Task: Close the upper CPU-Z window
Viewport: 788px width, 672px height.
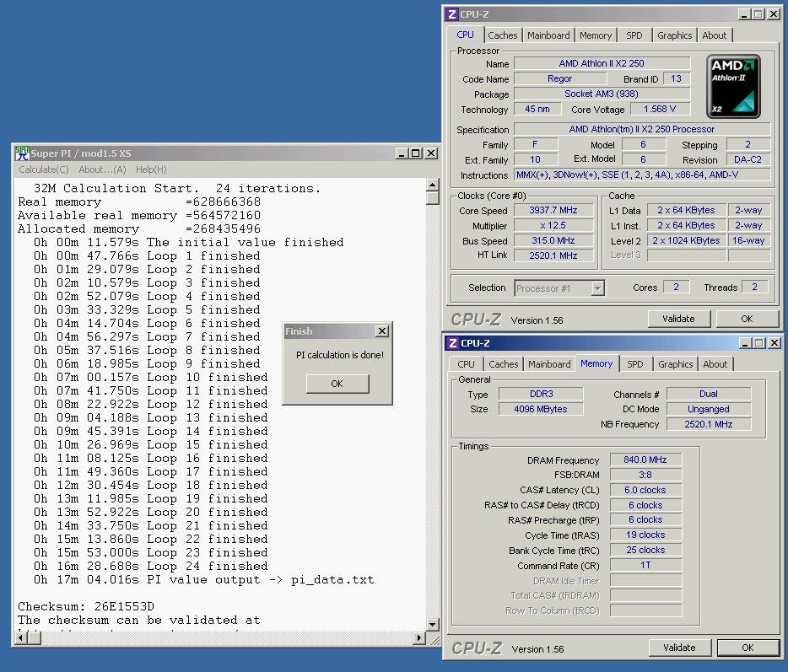Action: pos(774,14)
